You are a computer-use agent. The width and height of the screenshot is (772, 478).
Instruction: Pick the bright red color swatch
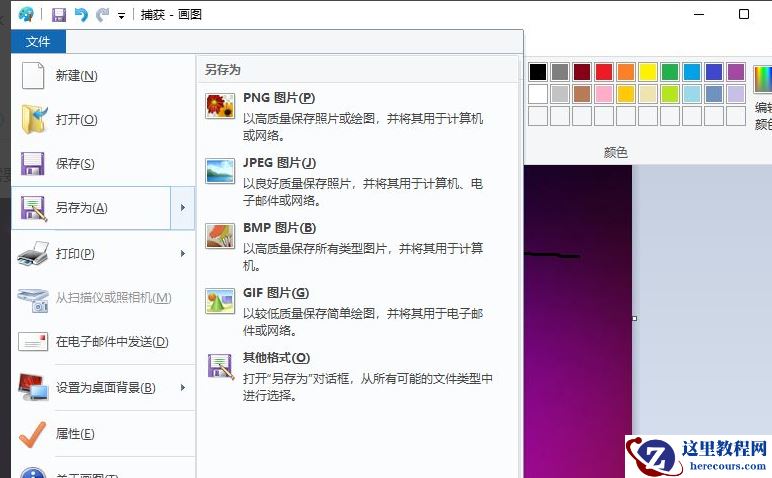coord(604,72)
